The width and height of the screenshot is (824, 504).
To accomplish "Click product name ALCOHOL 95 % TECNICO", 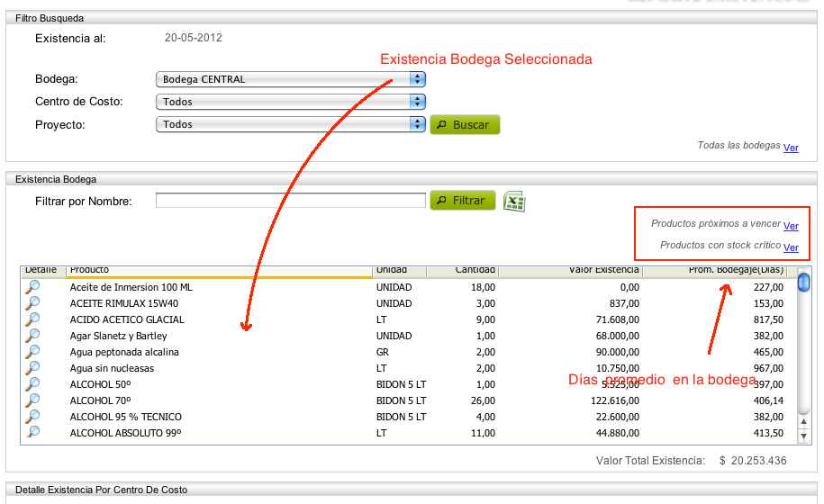I will (x=125, y=418).
